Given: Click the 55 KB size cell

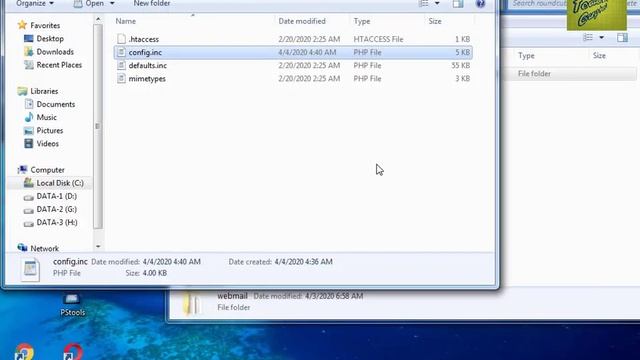Looking at the screenshot, I should point(461,65).
